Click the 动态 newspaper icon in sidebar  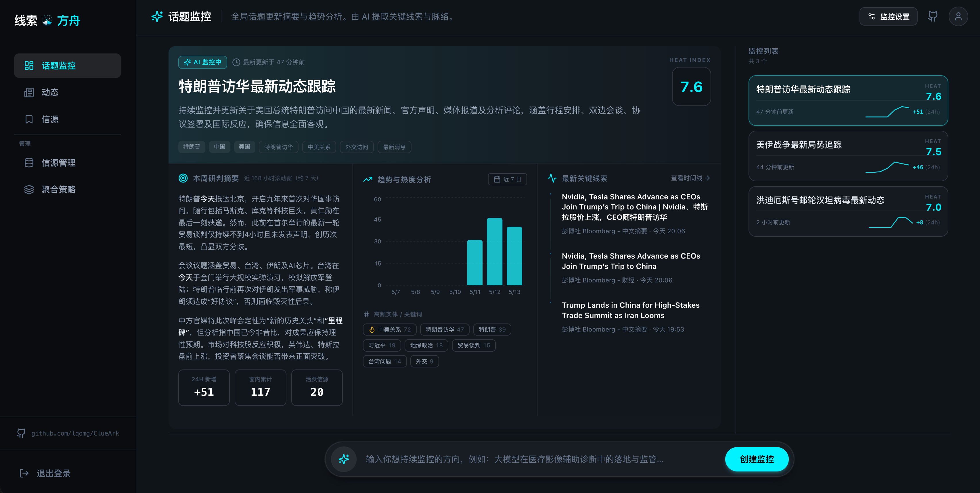(x=29, y=93)
